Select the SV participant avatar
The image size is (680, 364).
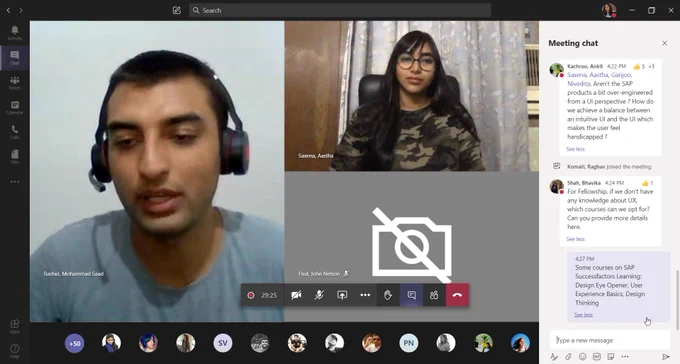[x=223, y=343]
